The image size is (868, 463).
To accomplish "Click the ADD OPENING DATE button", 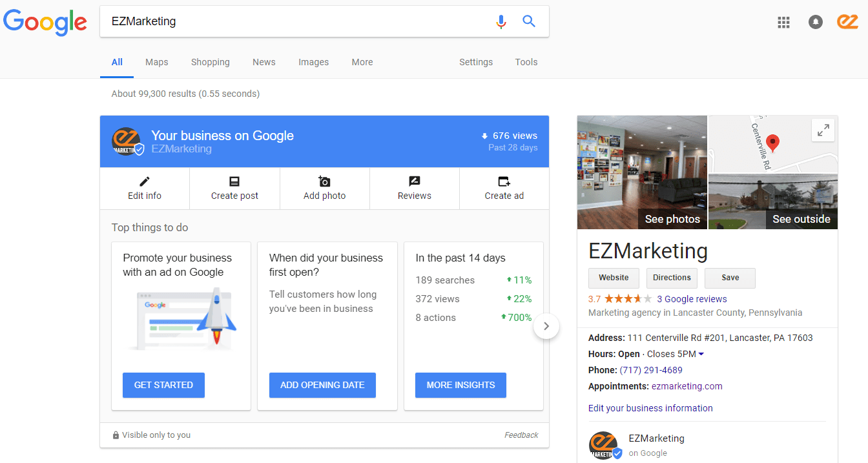I will 322,385.
